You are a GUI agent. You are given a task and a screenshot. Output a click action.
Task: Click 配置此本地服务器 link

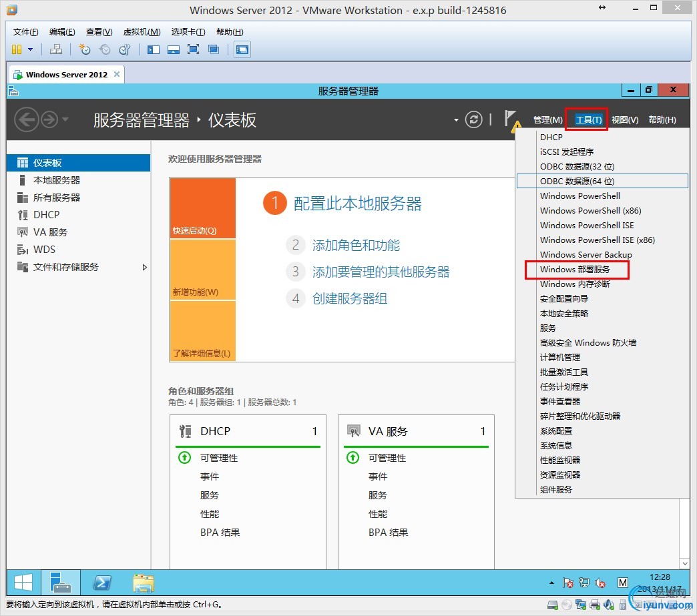357,204
